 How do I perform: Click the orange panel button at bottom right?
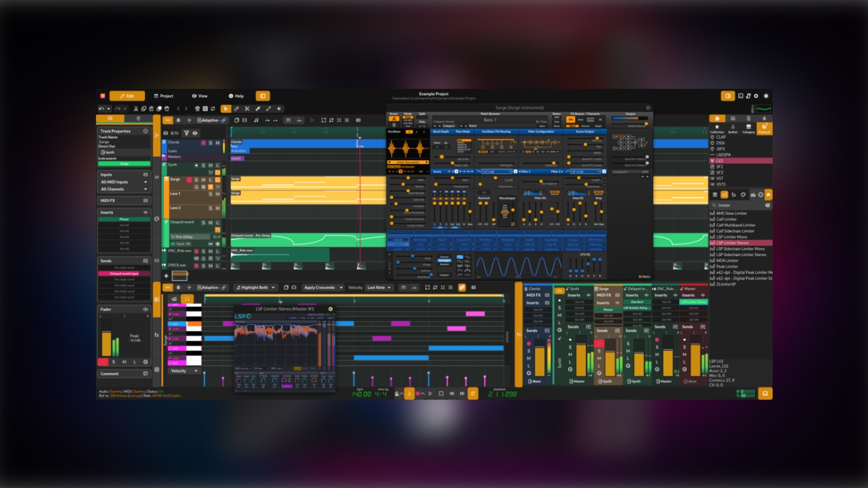click(x=765, y=393)
